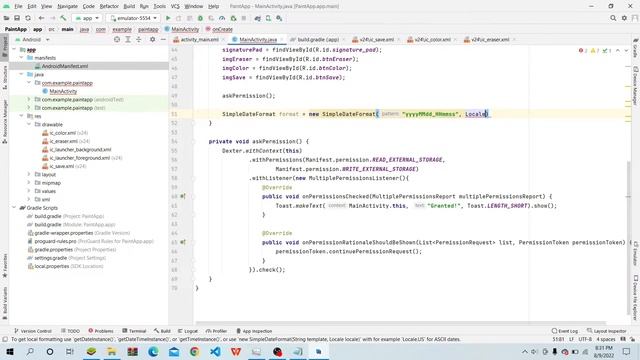The width and height of the screenshot is (640, 360).
Task: Open the Refactor menu
Action: pyautogui.click(x=109, y=7)
